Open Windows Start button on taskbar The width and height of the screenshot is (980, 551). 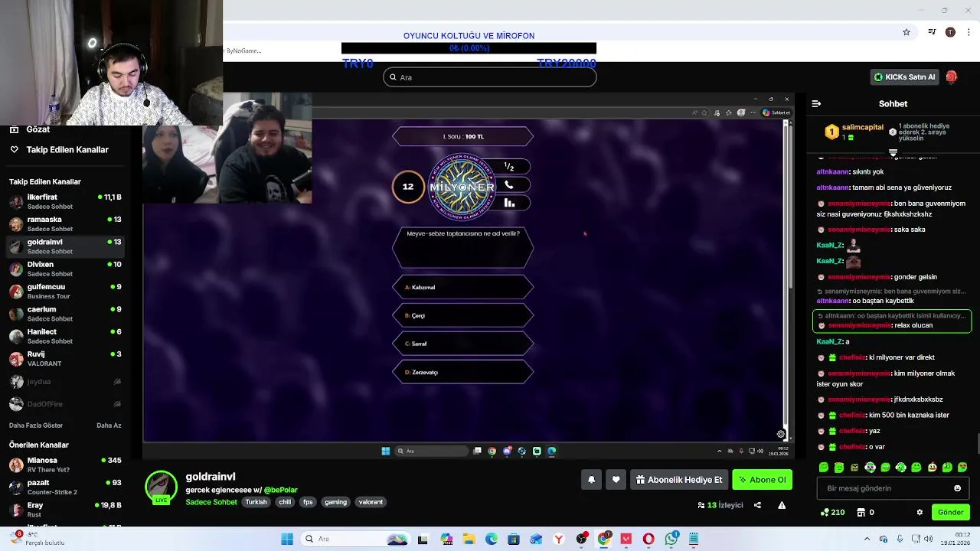click(x=287, y=540)
